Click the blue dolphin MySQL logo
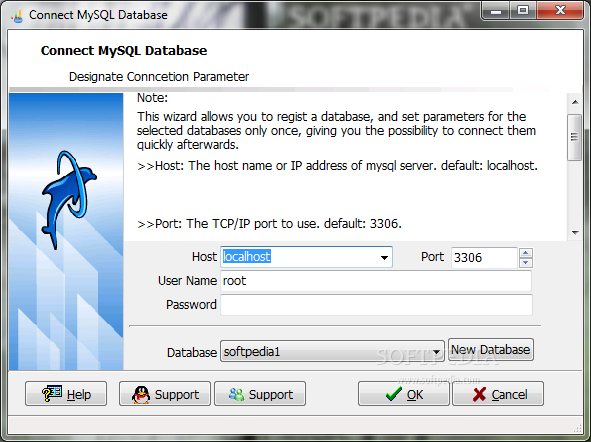Image resolution: width=591 pixels, height=442 pixels. tap(69, 200)
